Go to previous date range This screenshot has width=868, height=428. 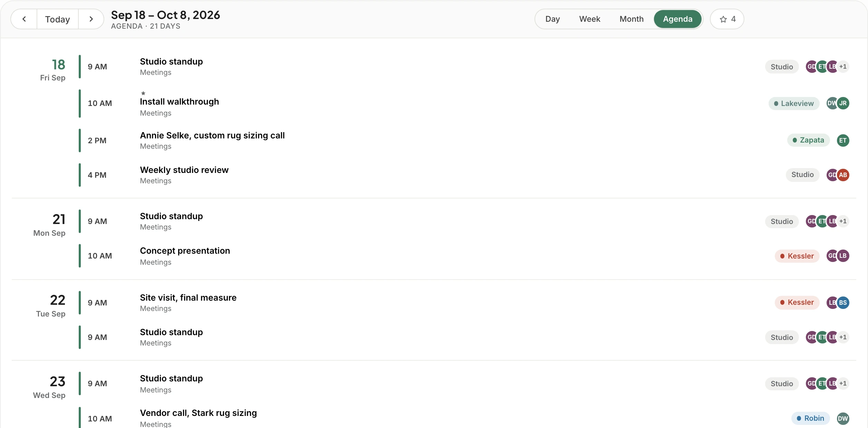[x=24, y=19]
